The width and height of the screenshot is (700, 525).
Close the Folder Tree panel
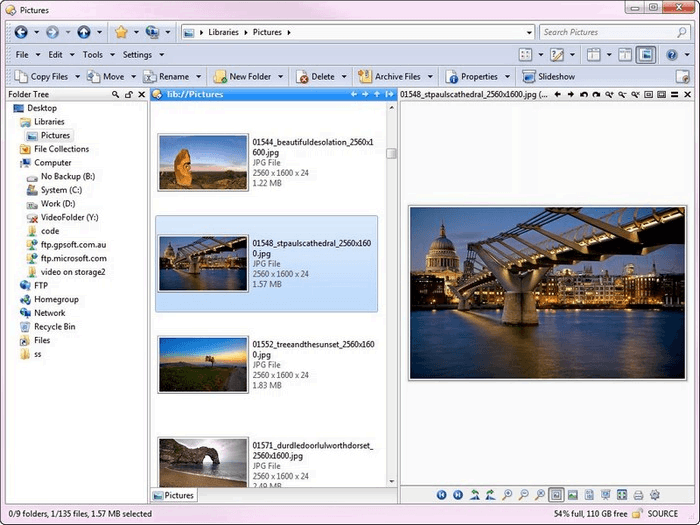pyautogui.click(x=142, y=95)
